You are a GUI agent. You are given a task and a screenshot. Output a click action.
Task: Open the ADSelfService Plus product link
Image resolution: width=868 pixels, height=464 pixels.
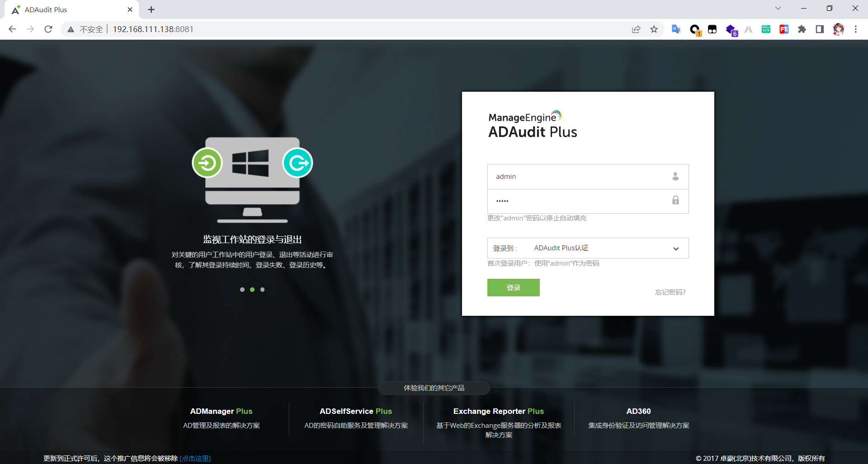(x=356, y=411)
